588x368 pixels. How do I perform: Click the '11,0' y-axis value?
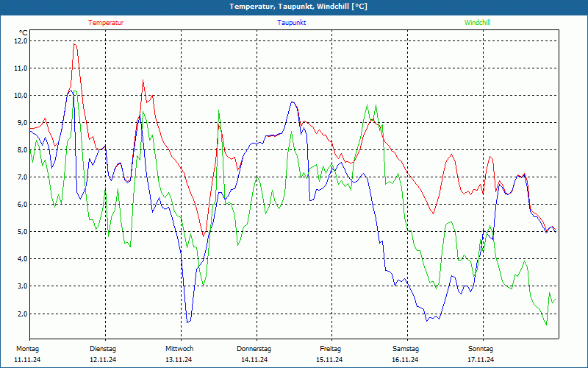[x=21, y=68]
